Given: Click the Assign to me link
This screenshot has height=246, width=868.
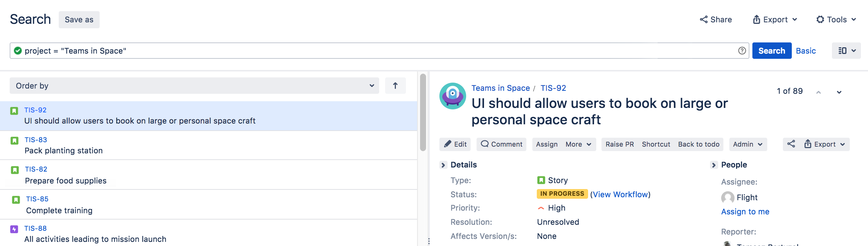Looking at the screenshot, I should pyautogui.click(x=745, y=211).
